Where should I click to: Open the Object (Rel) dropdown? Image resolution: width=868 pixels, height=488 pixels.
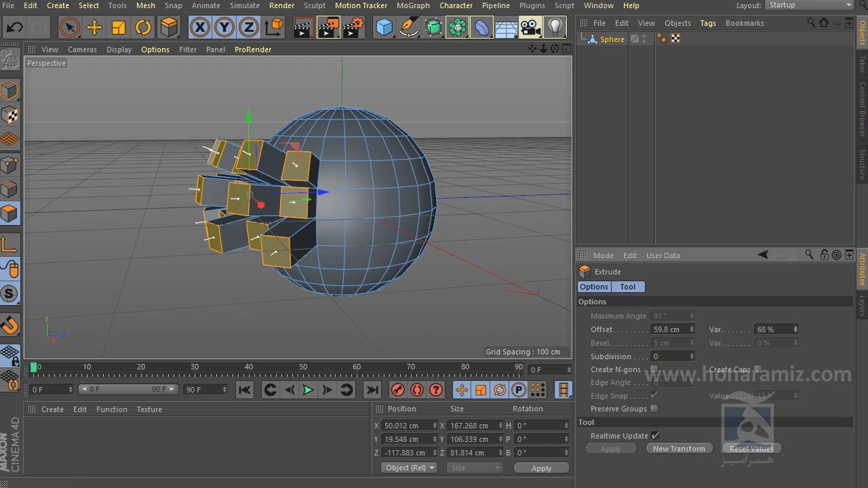(410, 468)
